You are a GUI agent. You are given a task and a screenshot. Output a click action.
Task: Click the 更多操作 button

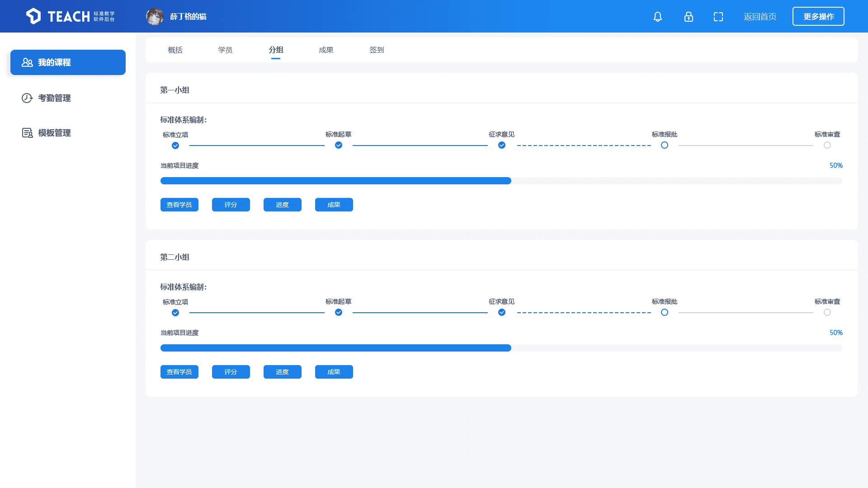[x=818, y=17]
